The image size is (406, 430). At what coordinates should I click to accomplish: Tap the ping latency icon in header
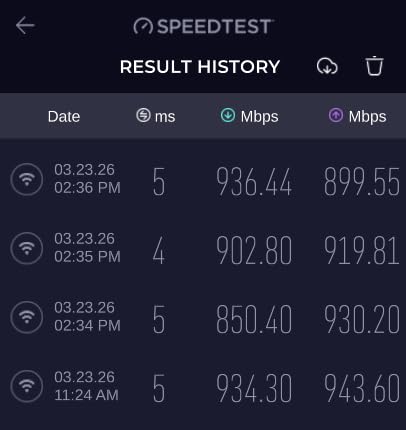(x=143, y=115)
